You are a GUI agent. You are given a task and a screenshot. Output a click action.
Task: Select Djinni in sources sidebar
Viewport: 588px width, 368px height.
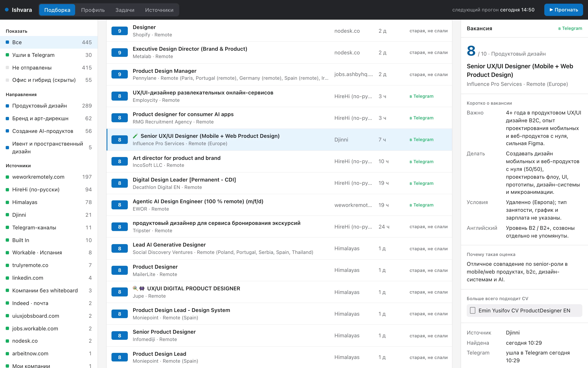pos(49,215)
